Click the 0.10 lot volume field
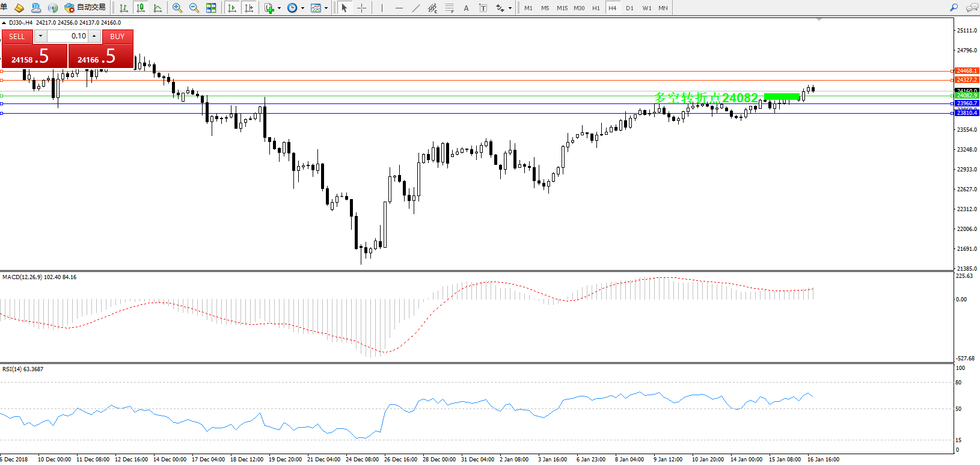This screenshot has height=465, width=980. 67,36
